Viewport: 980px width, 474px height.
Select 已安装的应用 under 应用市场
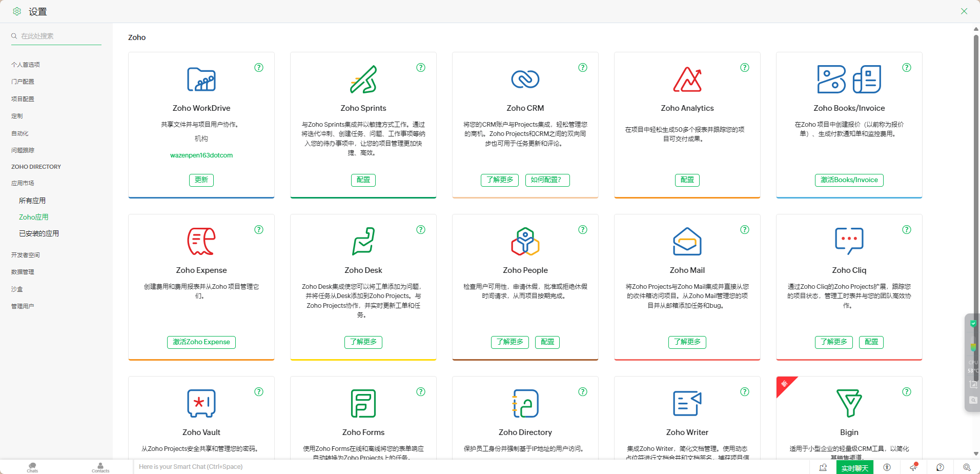click(x=39, y=233)
